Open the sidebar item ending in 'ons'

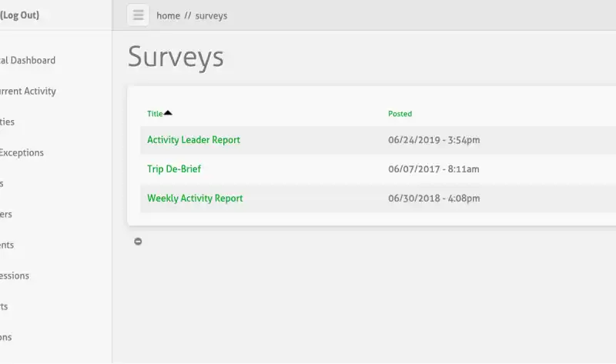click(x=6, y=337)
